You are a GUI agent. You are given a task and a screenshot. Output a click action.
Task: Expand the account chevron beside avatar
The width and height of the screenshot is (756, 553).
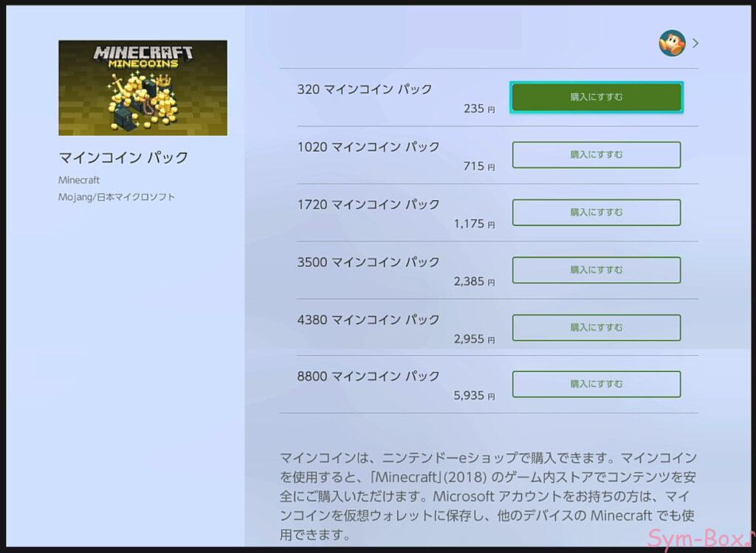695,44
